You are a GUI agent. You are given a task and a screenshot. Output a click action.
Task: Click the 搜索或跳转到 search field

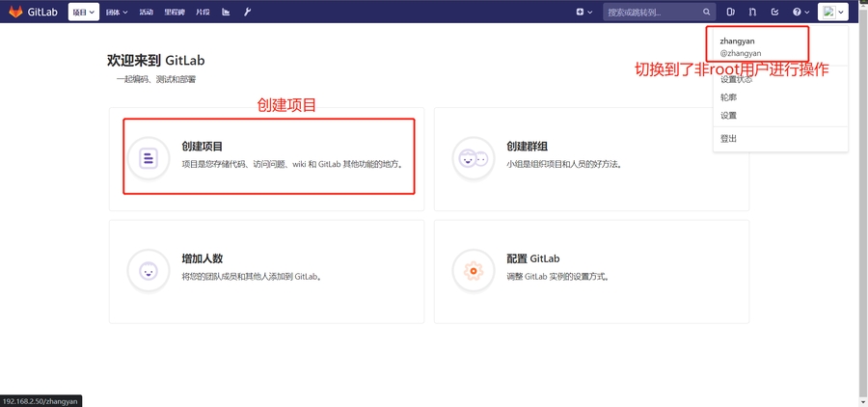pyautogui.click(x=651, y=13)
